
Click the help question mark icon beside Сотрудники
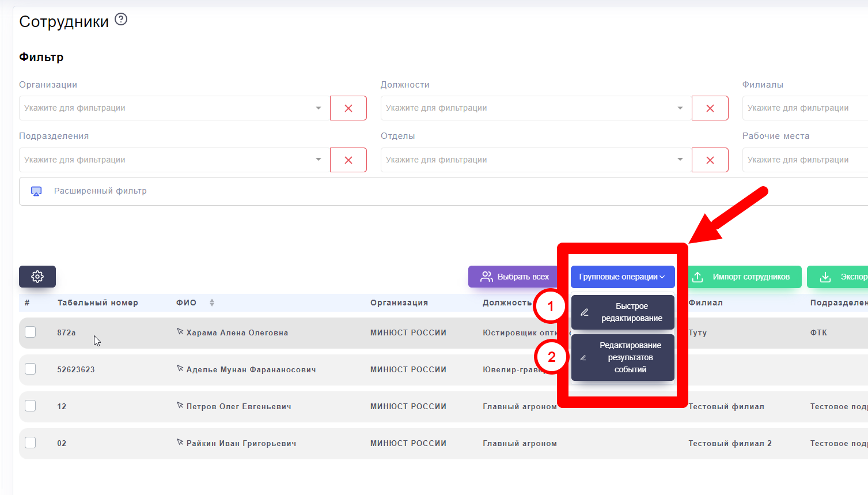[121, 20]
